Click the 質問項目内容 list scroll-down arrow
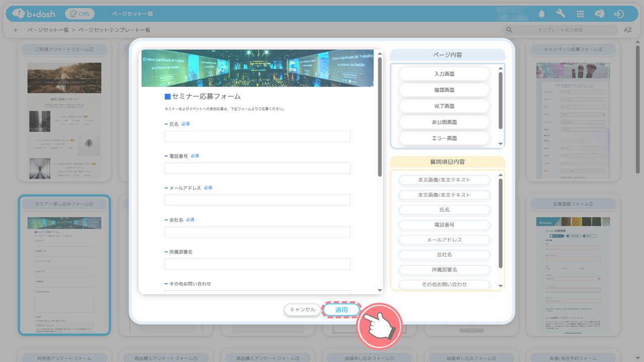644x362 pixels. point(501,286)
